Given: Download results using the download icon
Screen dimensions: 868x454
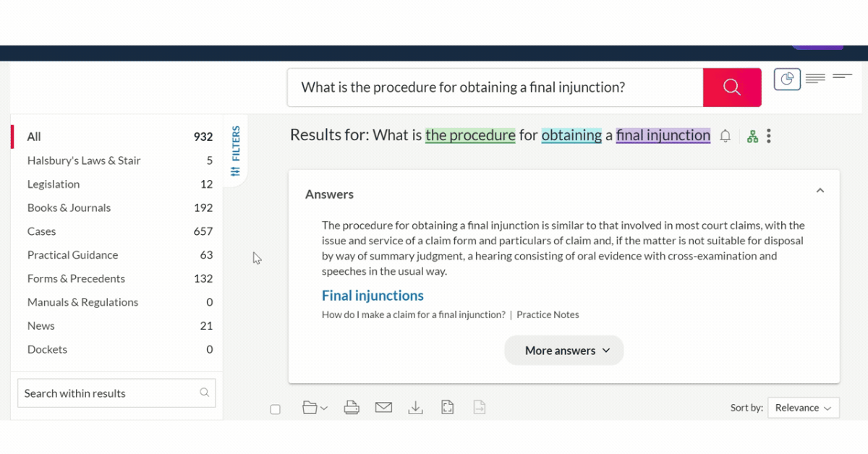Looking at the screenshot, I should tap(415, 408).
